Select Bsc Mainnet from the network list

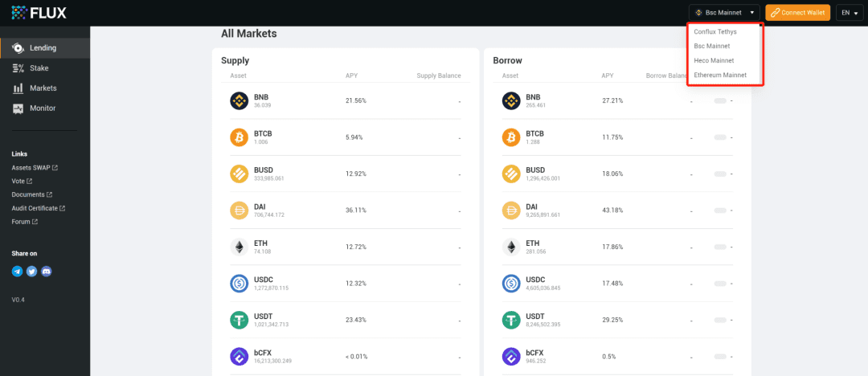pos(712,46)
